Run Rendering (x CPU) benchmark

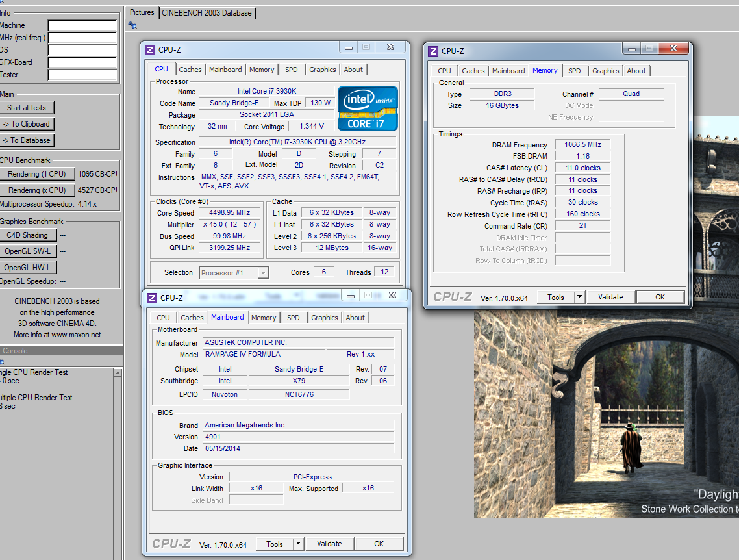coord(37,190)
